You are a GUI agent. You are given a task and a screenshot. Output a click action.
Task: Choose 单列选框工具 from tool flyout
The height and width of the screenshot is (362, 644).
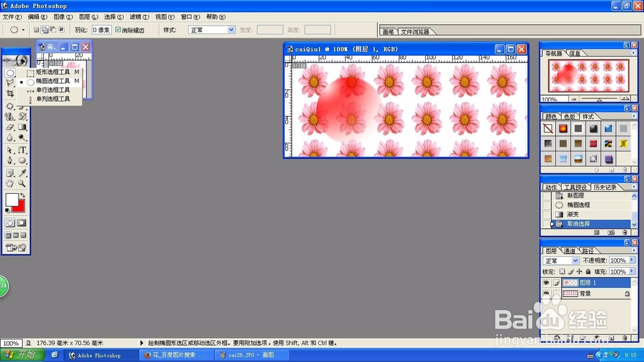[53, 99]
